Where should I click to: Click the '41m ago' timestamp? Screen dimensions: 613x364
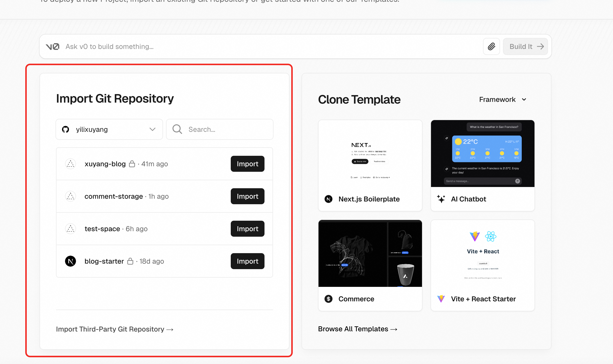tap(154, 164)
